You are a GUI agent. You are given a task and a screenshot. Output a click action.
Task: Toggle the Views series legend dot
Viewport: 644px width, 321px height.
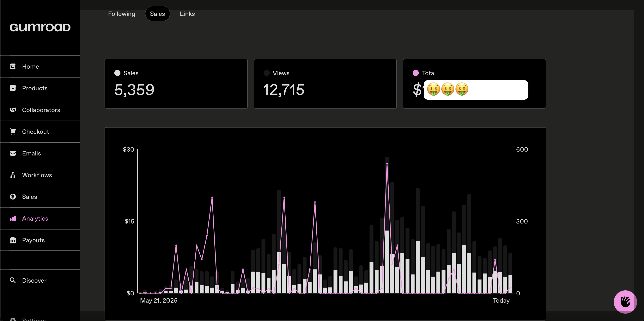(266, 73)
